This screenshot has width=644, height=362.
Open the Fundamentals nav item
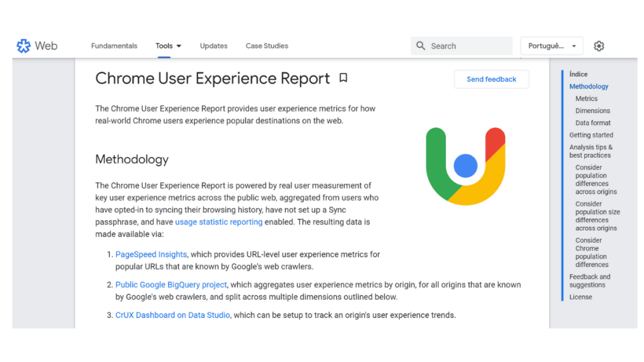pyautogui.click(x=114, y=46)
